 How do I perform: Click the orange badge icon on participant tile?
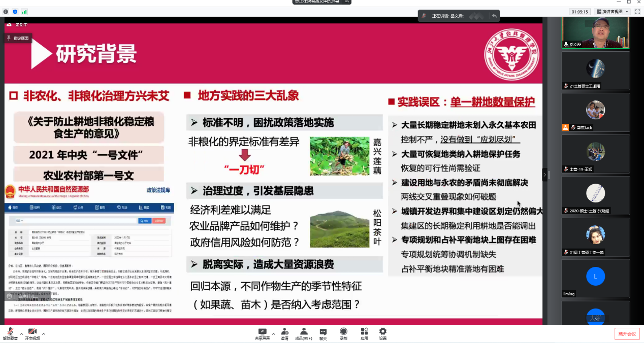[x=565, y=127]
